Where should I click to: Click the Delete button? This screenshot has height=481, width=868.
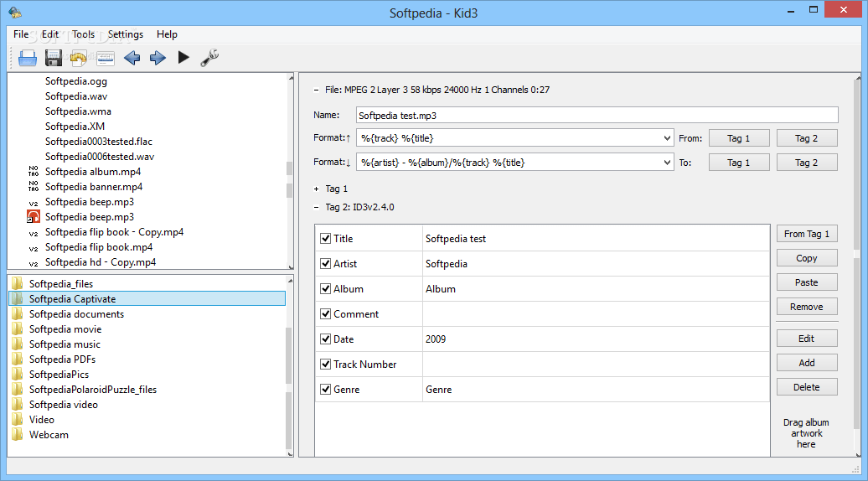(807, 387)
